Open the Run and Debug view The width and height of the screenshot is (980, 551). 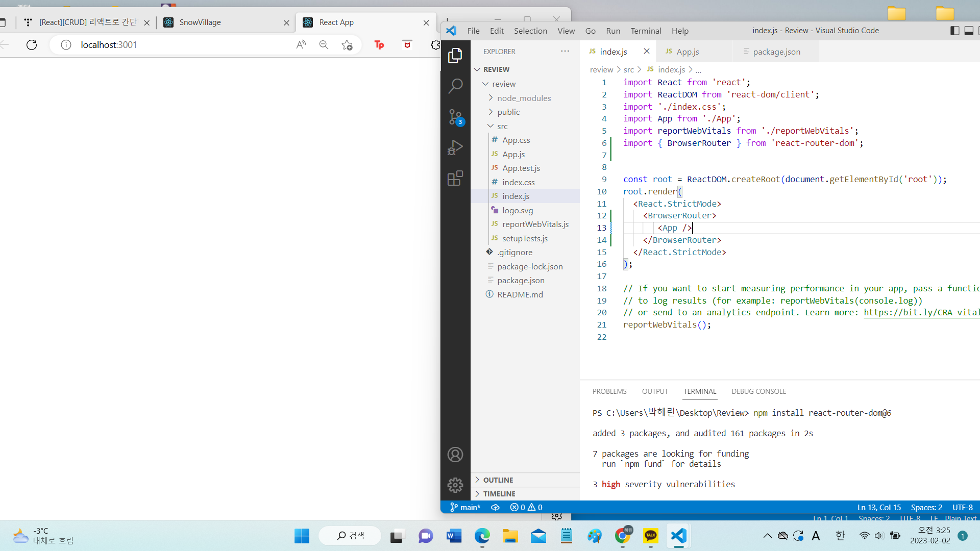coord(455,147)
